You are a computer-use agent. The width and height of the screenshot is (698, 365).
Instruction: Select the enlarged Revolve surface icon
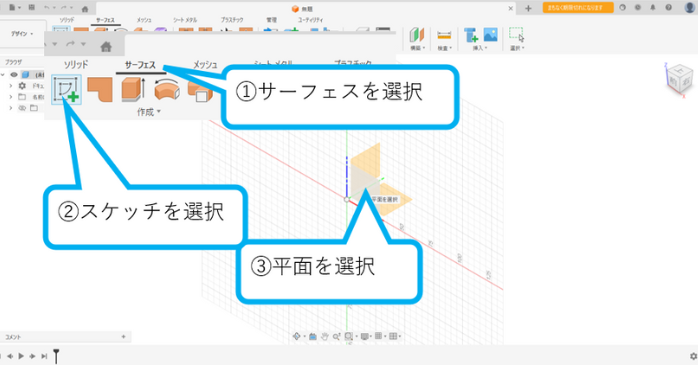pyautogui.click(x=167, y=89)
